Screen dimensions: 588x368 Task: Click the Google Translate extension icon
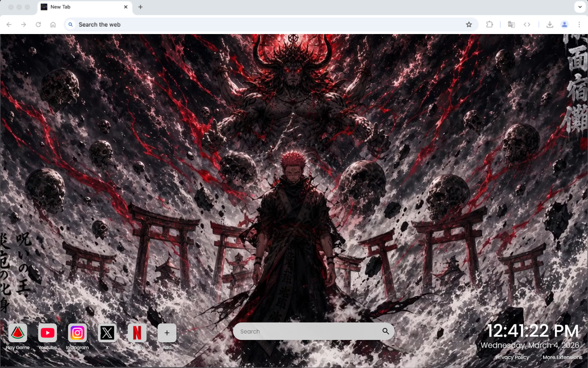[511, 24]
